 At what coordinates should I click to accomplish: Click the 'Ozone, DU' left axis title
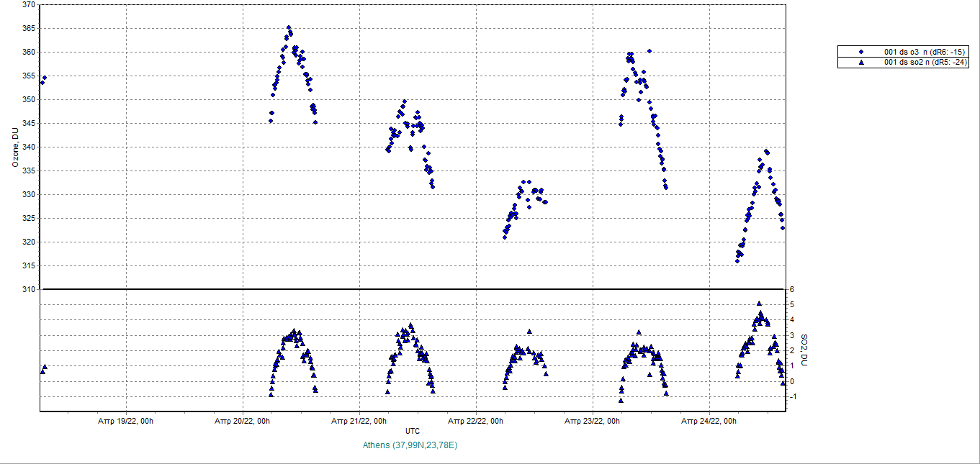pyautogui.click(x=14, y=147)
